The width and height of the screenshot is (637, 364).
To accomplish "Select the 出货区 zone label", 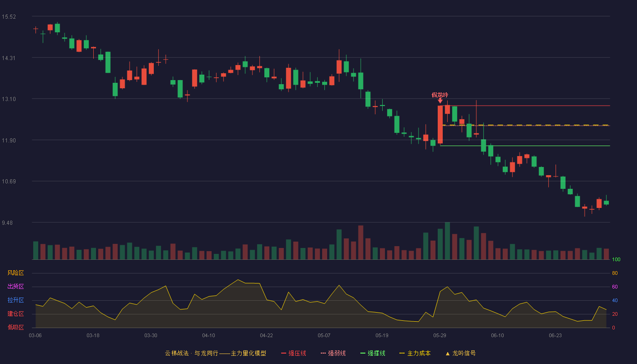I will coord(15,287).
